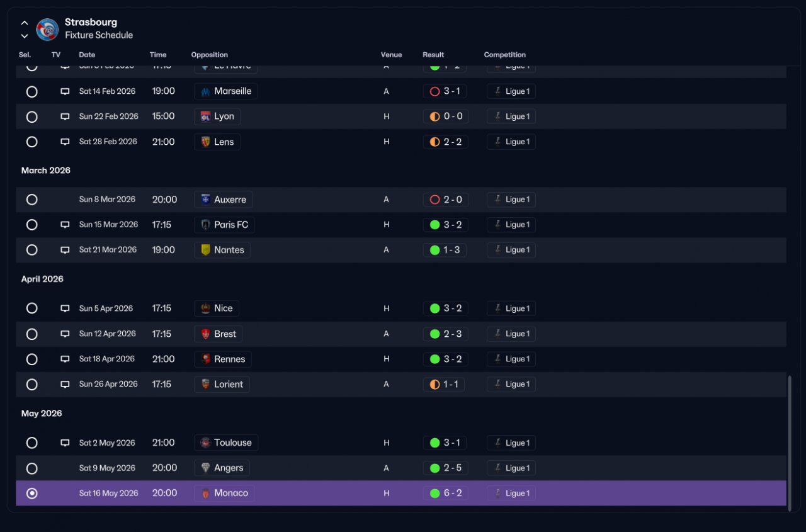Sort fixtures by the Date column header

tap(87, 55)
